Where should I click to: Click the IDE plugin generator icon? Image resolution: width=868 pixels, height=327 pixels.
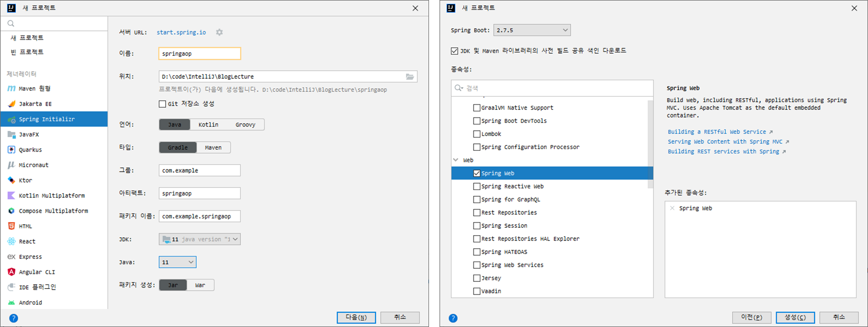(12, 287)
